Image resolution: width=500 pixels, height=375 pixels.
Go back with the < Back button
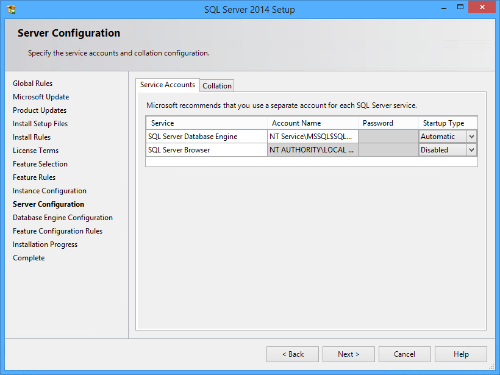[x=292, y=354]
